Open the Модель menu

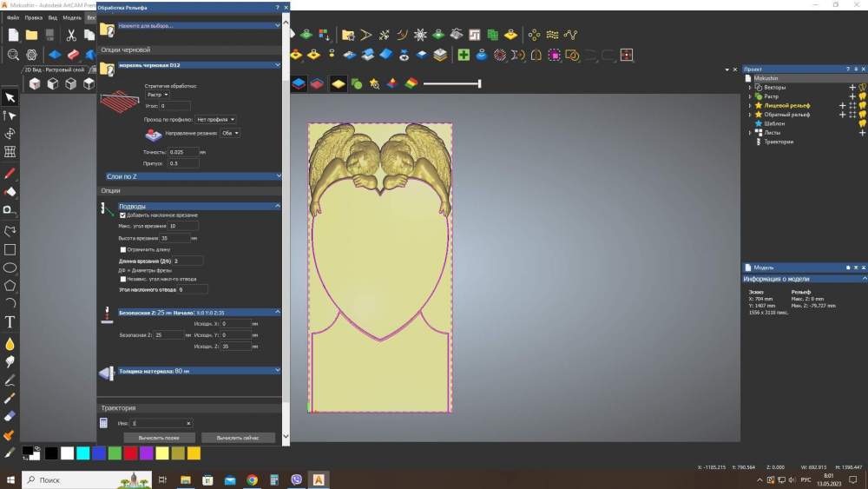coord(71,17)
